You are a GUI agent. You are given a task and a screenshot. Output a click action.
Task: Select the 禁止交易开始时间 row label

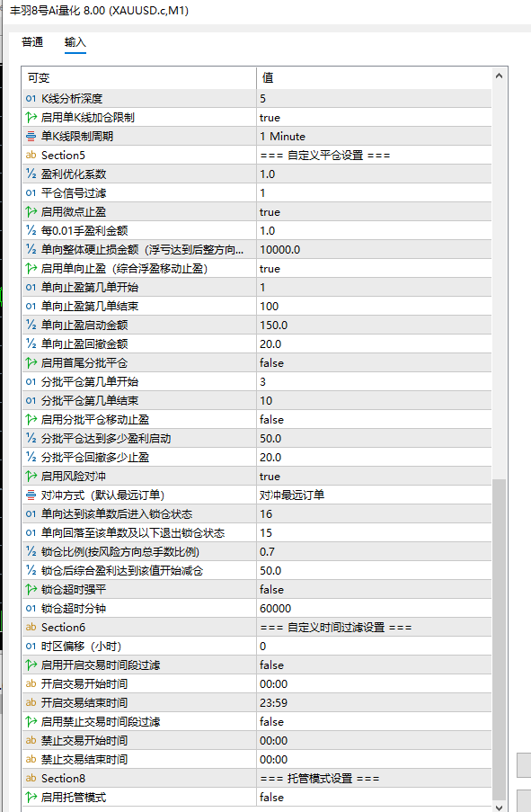84,741
